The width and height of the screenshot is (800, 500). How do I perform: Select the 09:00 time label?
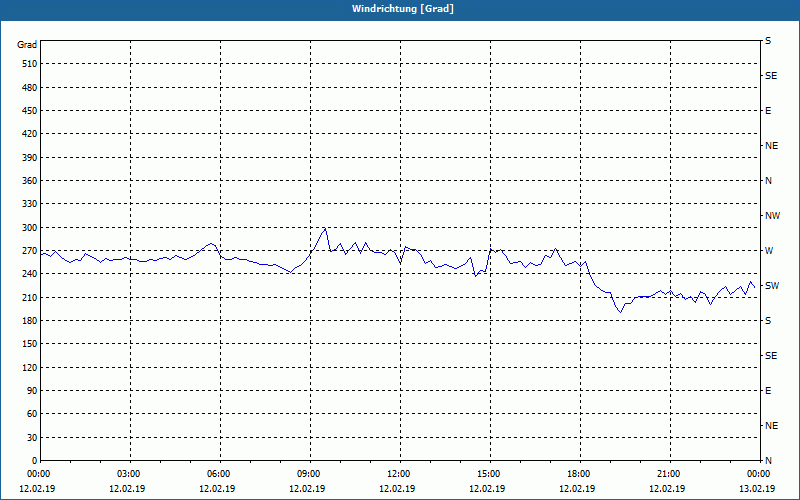[311, 473]
